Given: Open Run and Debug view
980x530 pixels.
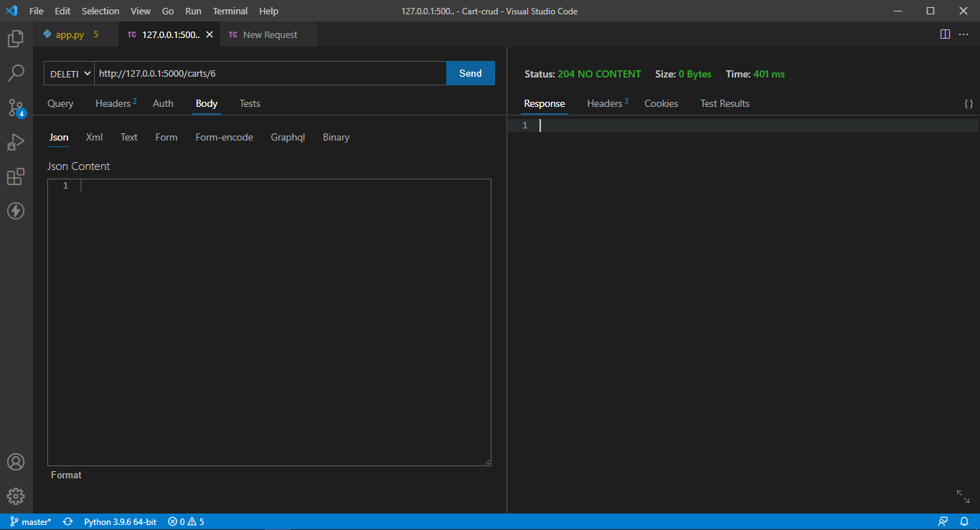Looking at the screenshot, I should (16, 142).
